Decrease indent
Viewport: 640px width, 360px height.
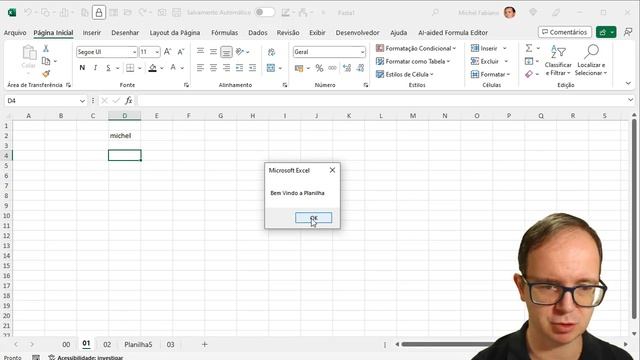240,68
